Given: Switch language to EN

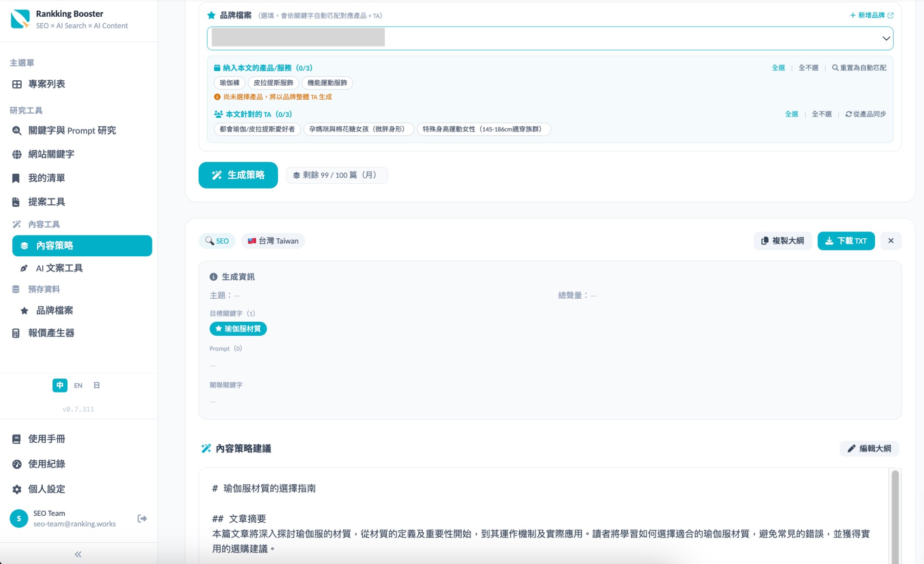Looking at the screenshot, I should pyautogui.click(x=78, y=385).
